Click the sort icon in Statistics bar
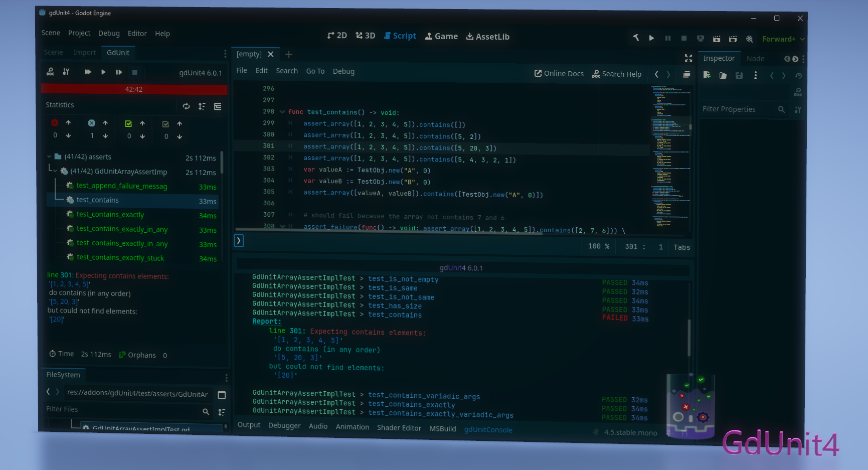This screenshot has width=868, height=470. 202,106
